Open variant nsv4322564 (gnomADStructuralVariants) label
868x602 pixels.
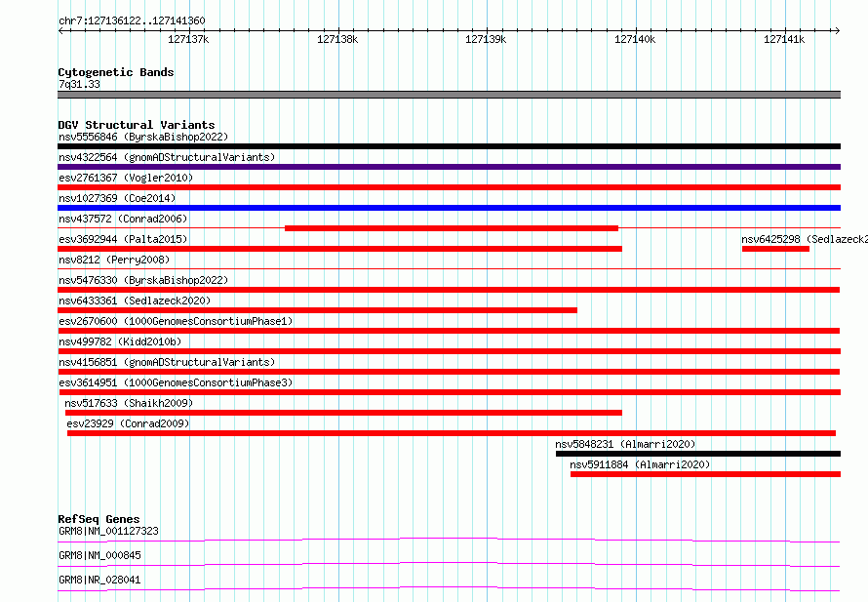coord(167,157)
